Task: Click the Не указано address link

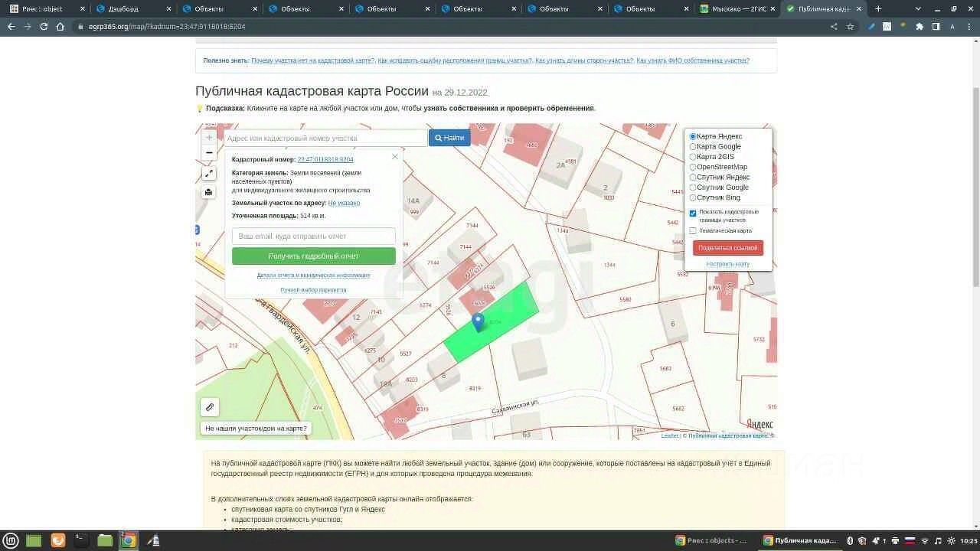Action: [344, 203]
